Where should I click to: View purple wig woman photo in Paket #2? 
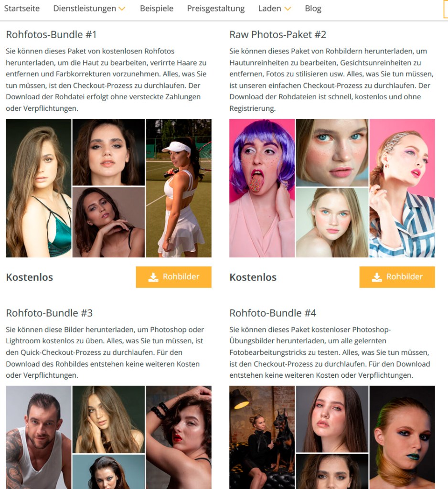262,188
